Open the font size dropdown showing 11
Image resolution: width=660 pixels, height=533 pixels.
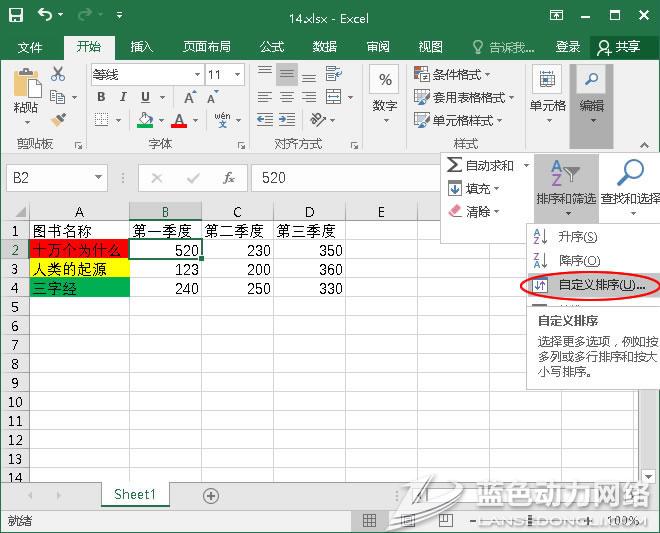(x=238, y=75)
